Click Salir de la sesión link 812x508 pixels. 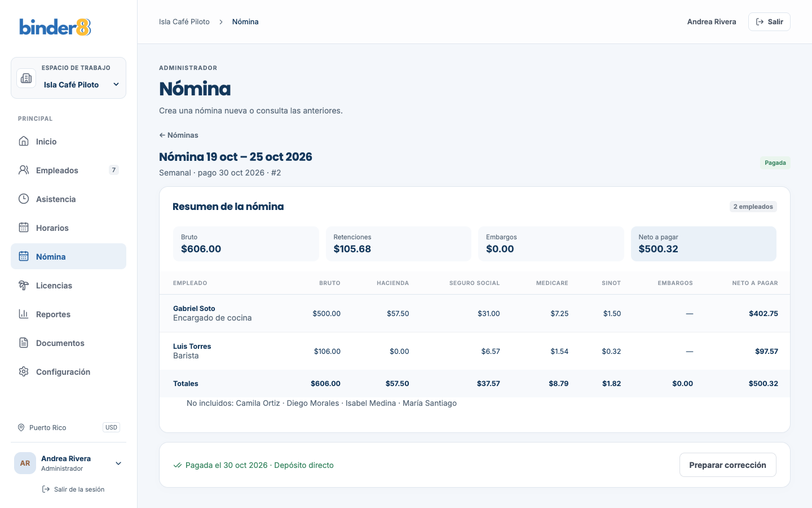[x=73, y=489]
